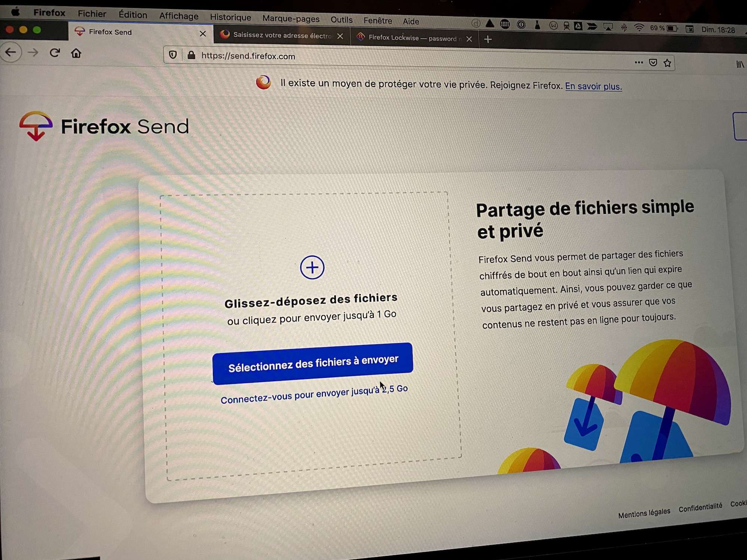747x560 pixels.
Task: View site security lock icon
Action: tap(191, 55)
